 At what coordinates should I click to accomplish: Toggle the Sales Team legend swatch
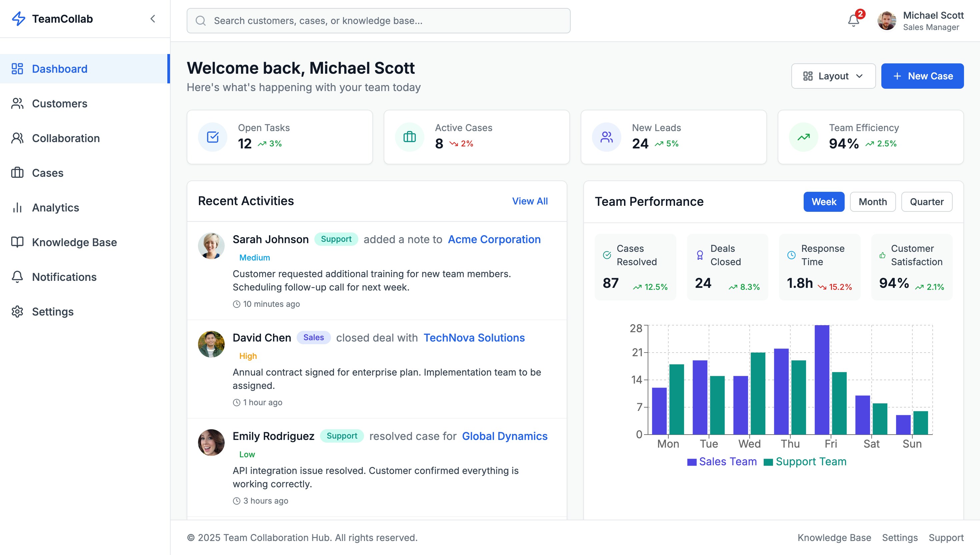(x=692, y=462)
